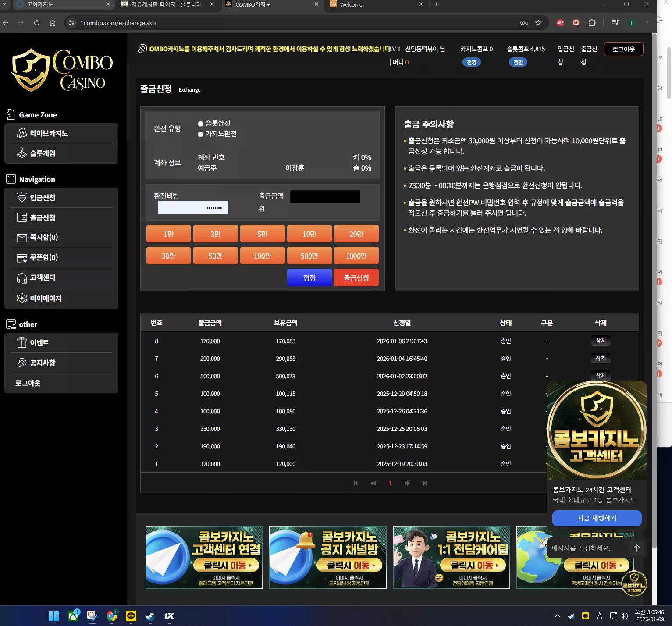Image resolution: width=672 pixels, height=626 pixels.
Task: Open the saved password key icon
Action: click(524, 23)
